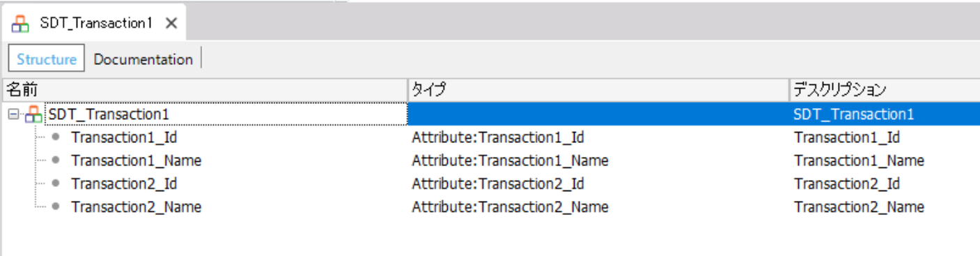Click the bullet icon beside Transaction2_Id

coord(56,184)
